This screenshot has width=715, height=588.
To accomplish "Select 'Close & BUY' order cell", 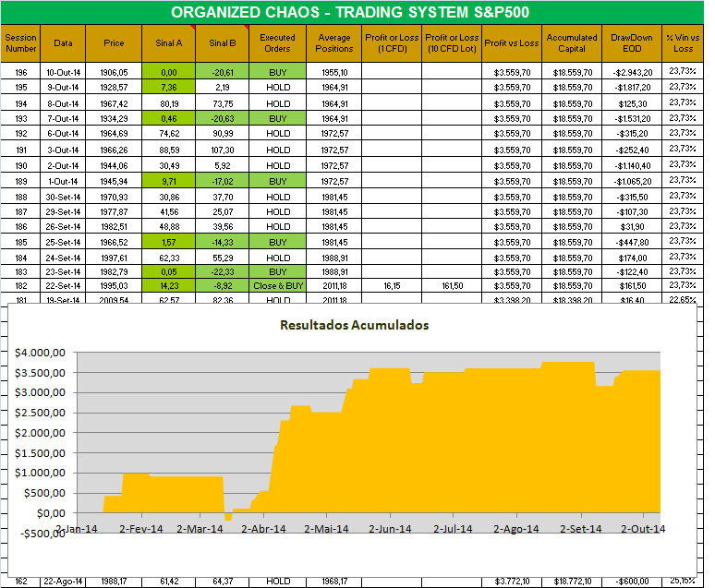I will pos(278,286).
